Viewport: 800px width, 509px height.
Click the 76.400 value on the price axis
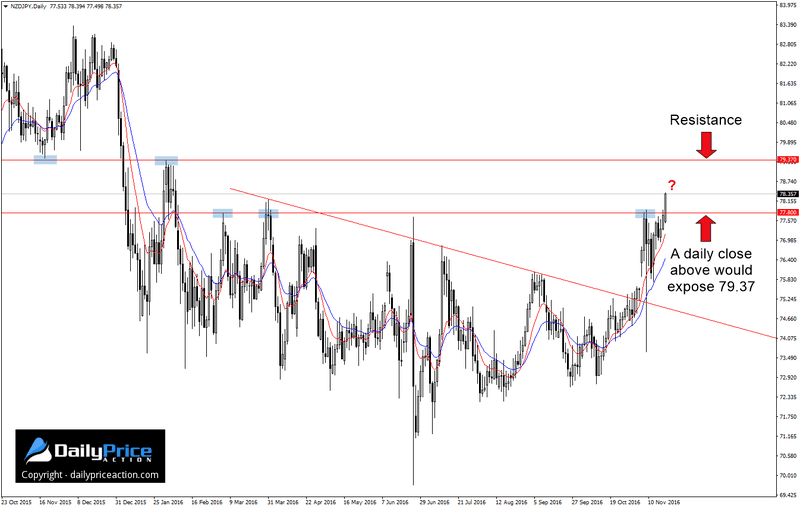[788, 260]
